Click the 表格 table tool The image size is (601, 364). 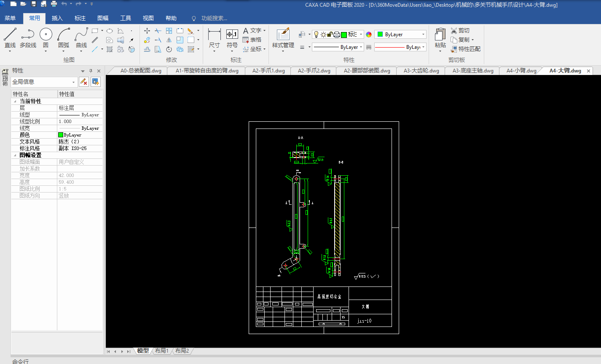pyautogui.click(x=252, y=40)
